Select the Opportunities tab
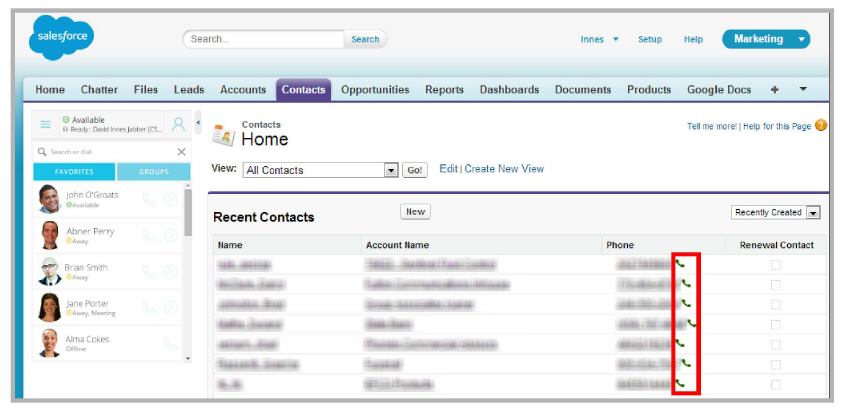This screenshot has width=844, height=409. [x=375, y=90]
